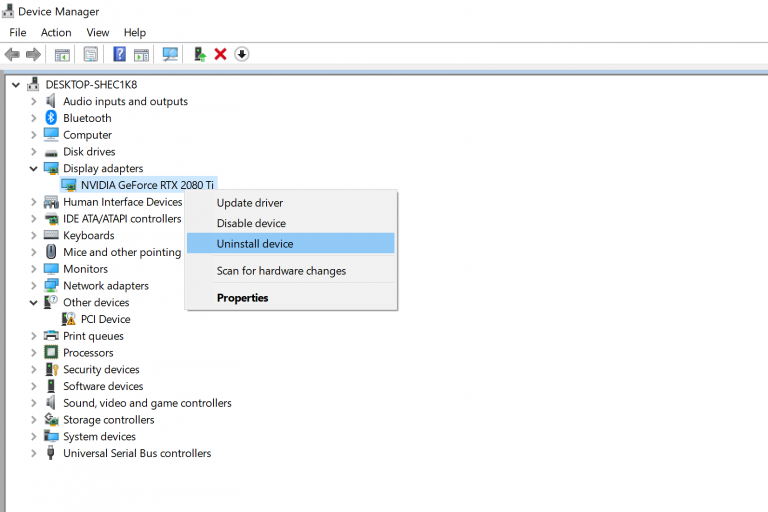Click the black down-arrow circle toolbar icon
Viewport: 768px width, 512px height.
[241, 54]
